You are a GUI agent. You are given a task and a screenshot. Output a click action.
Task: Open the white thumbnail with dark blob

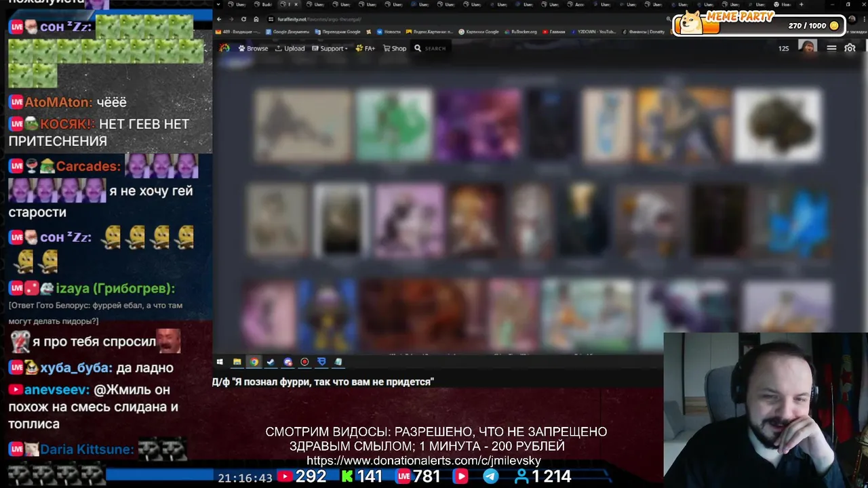click(x=777, y=125)
